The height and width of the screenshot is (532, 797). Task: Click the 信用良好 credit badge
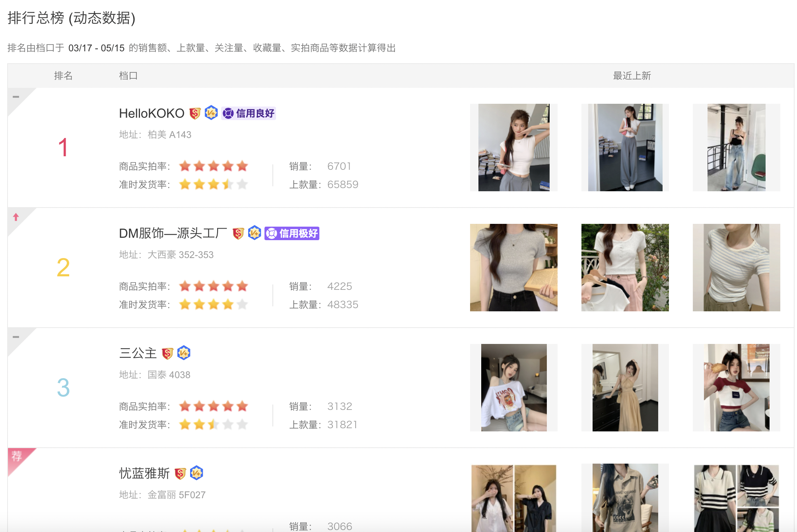[x=249, y=114]
